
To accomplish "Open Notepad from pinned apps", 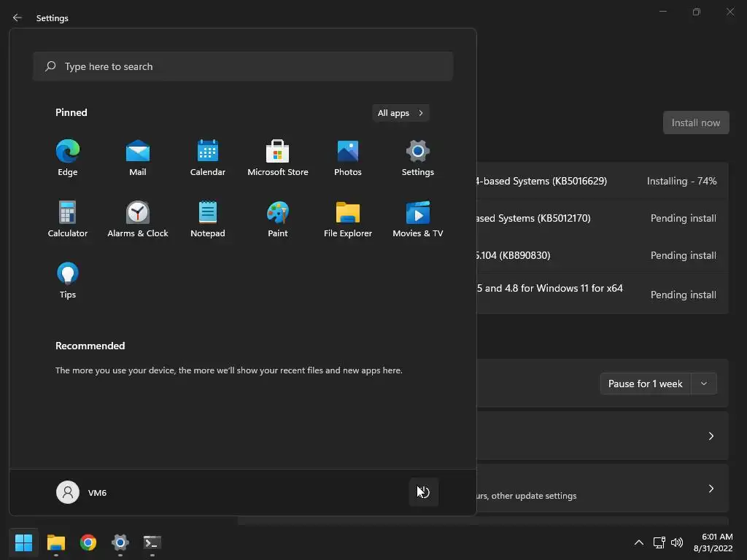I will pos(208,219).
